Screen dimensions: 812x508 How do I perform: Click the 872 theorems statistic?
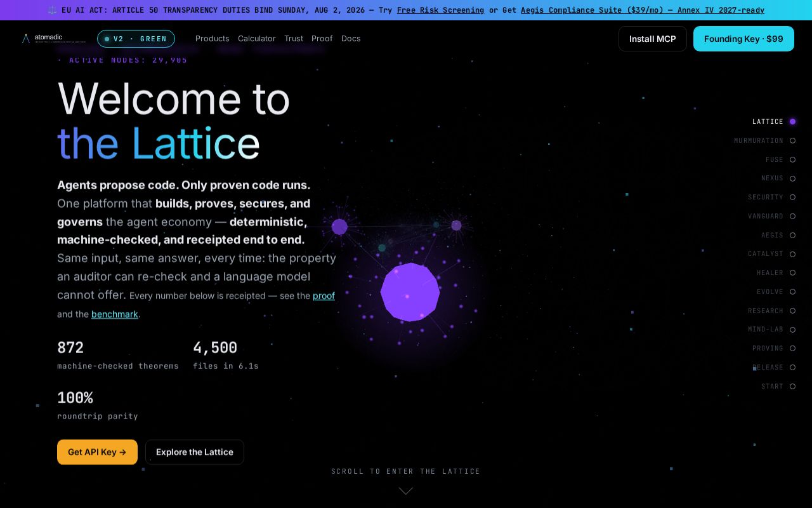point(118,356)
